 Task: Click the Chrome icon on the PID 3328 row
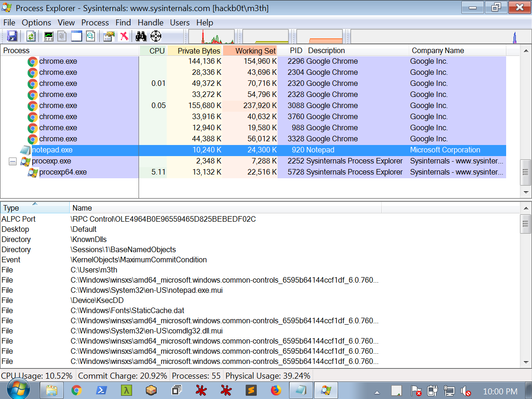pyautogui.click(x=33, y=139)
